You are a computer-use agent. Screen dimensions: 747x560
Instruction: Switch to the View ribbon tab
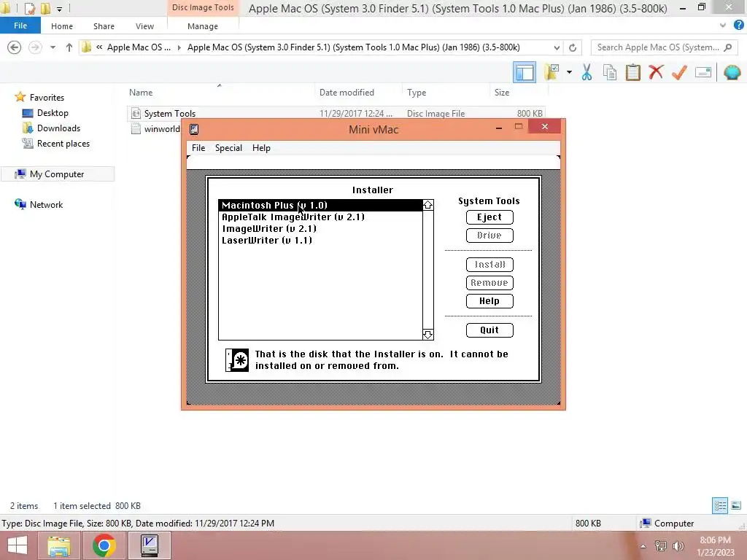144,26
